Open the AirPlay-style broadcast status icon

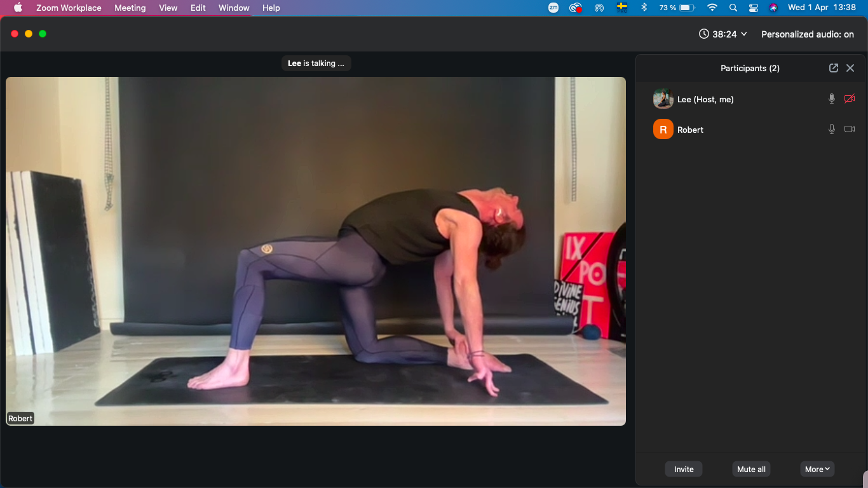(x=599, y=8)
